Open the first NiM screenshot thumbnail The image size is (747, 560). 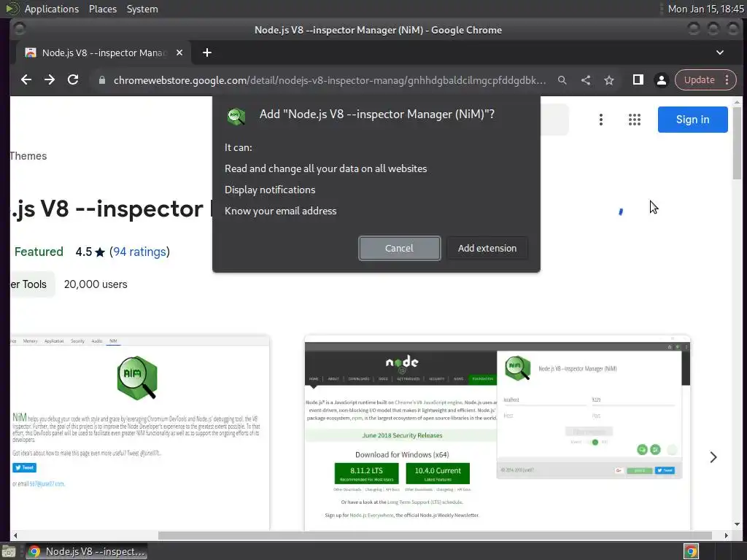click(x=139, y=432)
